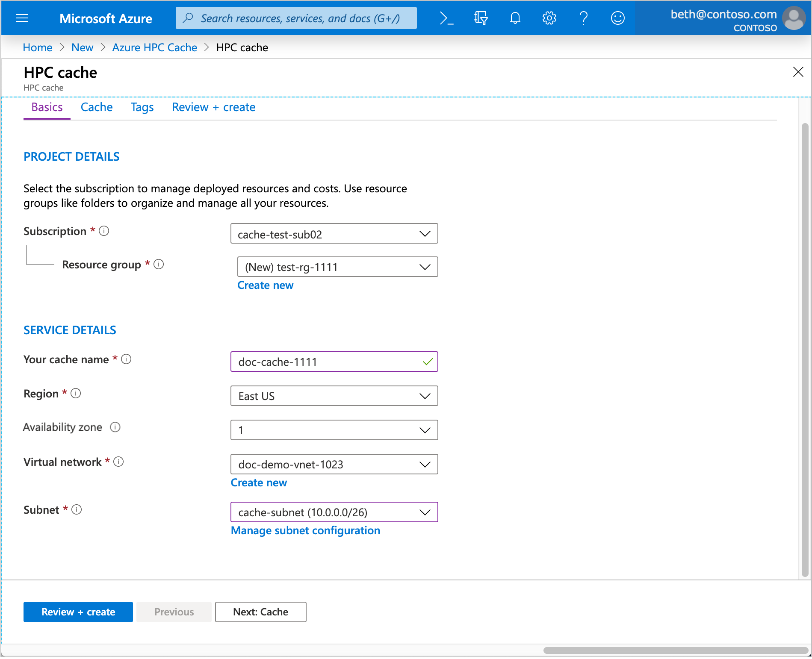
Task: Show the Subnet info tooltip
Action: tap(77, 509)
